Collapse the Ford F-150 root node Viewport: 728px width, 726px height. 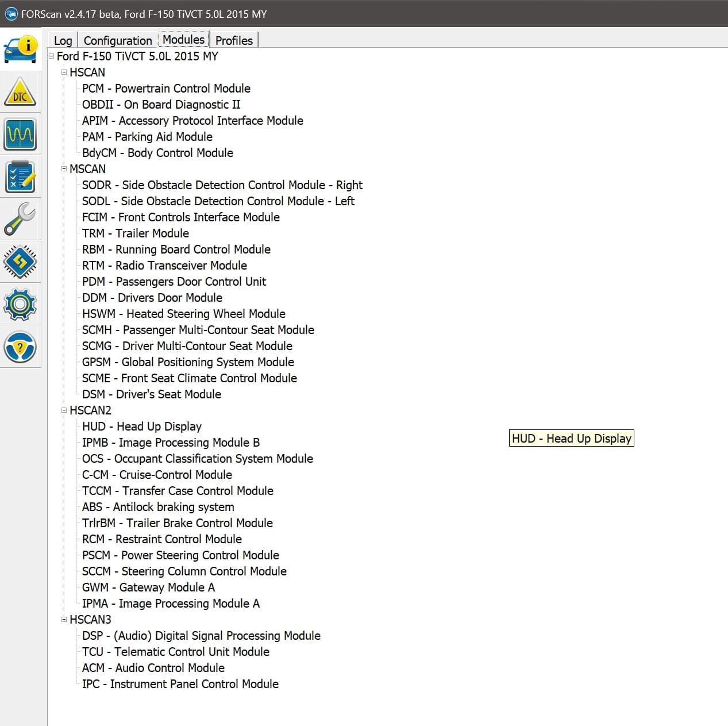point(52,56)
